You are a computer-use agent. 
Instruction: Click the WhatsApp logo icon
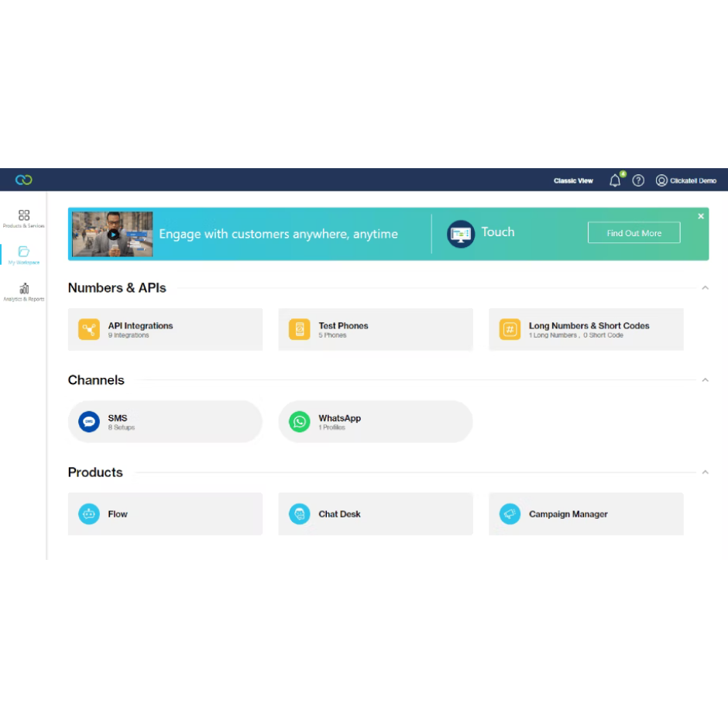[x=300, y=421]
